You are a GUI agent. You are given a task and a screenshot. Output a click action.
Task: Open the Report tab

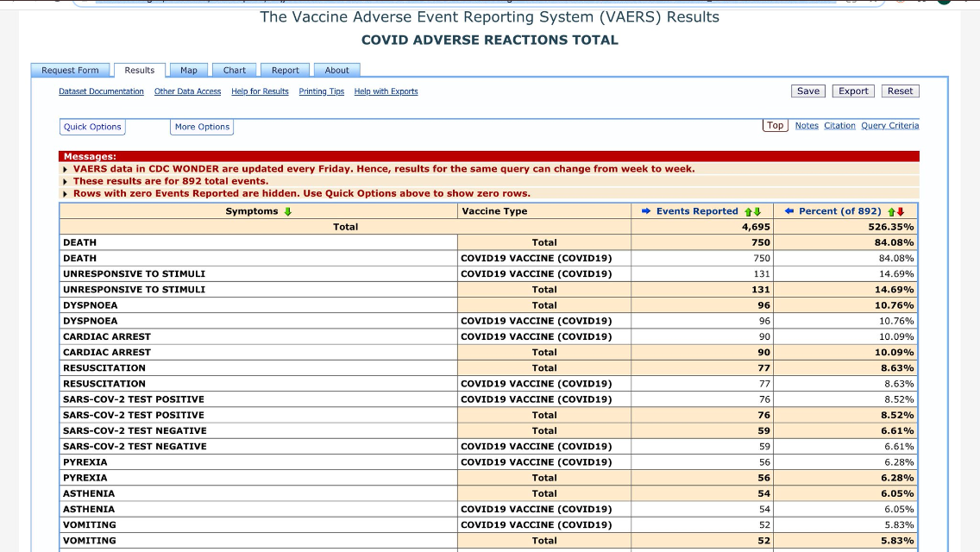pos(286,71)
